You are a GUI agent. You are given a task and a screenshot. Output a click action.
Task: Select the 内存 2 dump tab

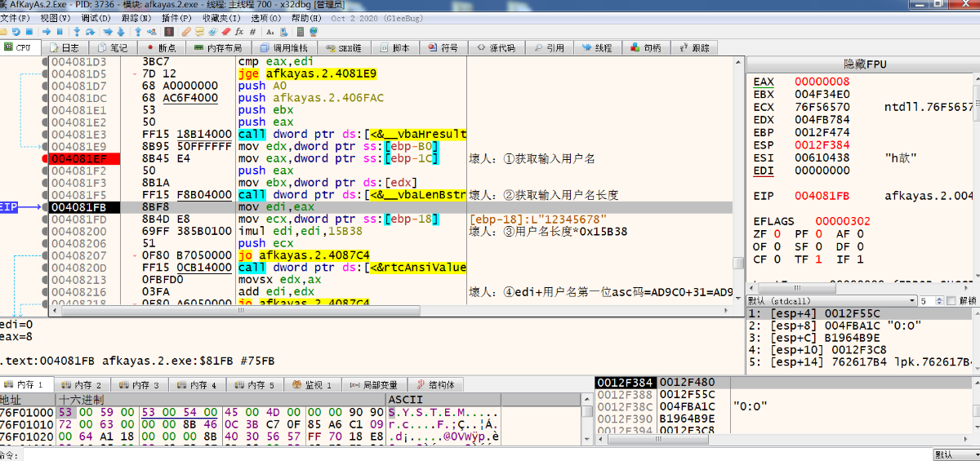[x=82, y=384]
